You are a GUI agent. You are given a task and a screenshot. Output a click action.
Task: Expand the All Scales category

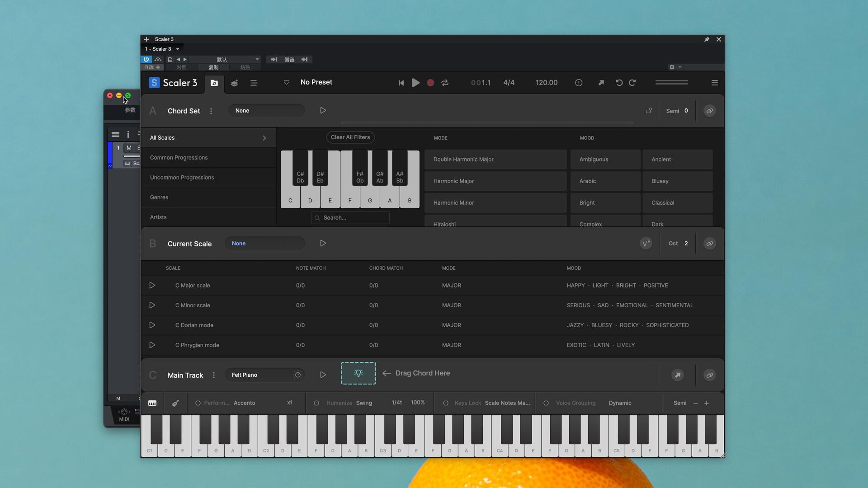tap(209, 138)
